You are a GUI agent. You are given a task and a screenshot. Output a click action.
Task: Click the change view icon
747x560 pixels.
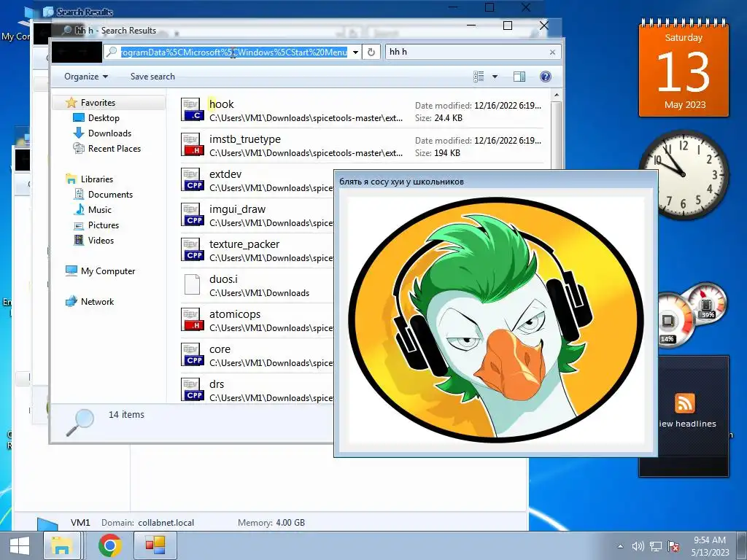(479, 77)
